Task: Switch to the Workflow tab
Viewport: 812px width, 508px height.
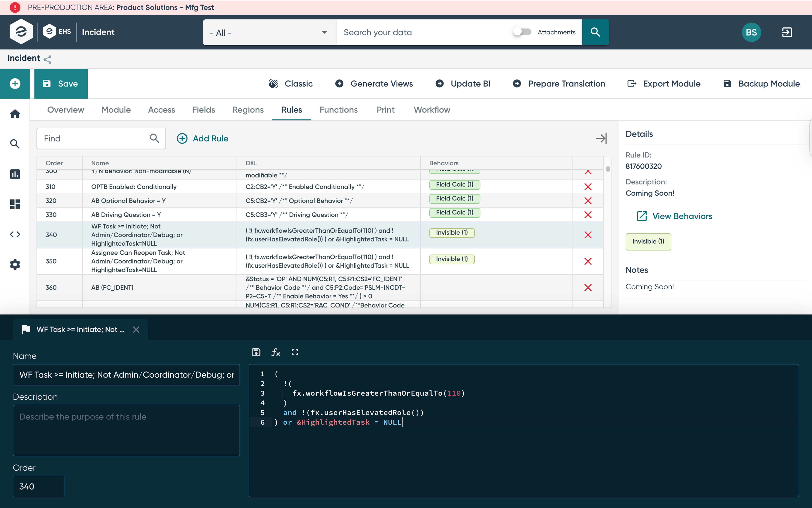Action: click(432, 110)
